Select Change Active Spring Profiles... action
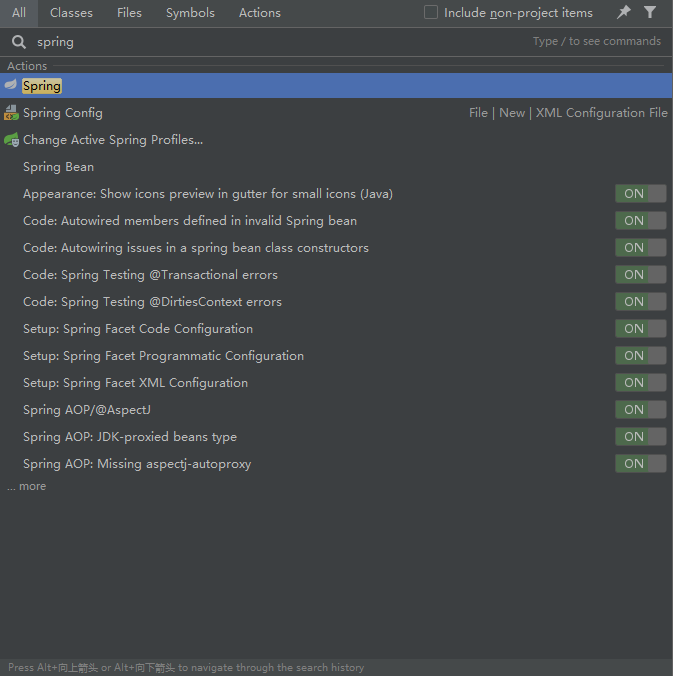The height and width of the screenshot is (676, 673). (336, 140)
